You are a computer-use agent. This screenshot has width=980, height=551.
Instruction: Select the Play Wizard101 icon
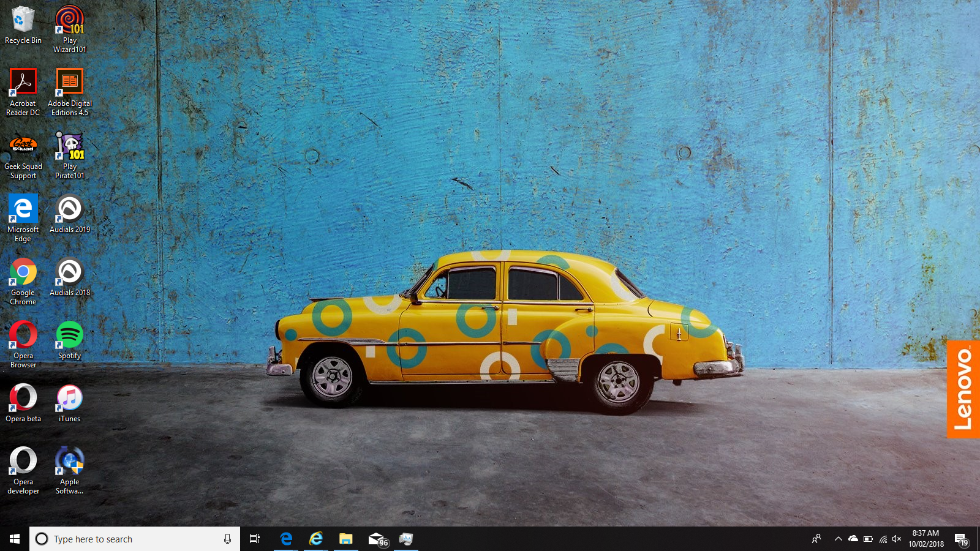(x=69, y=29)
